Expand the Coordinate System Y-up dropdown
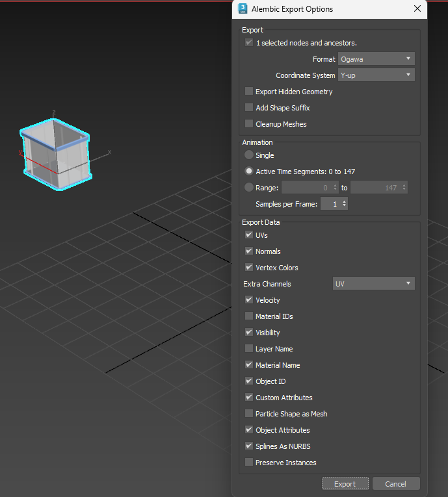The height and width of the screenshot is (497, 448). [x=376, y=75]
